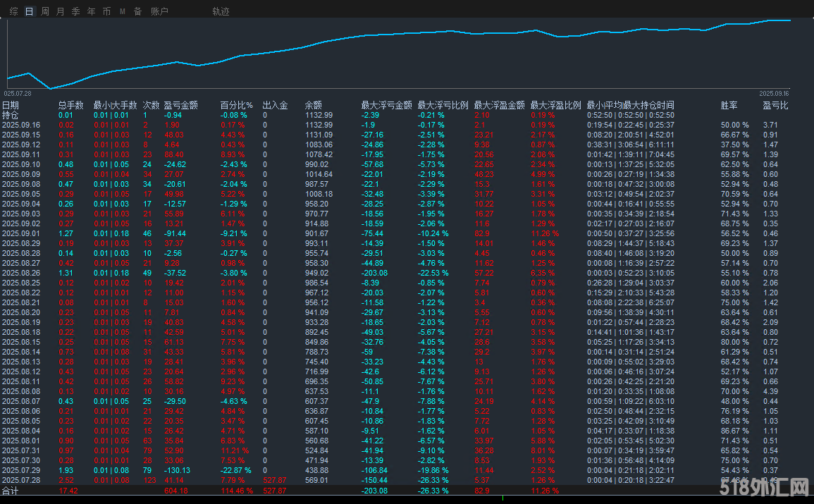This screenshot has height=504, width=814.
Task: Switch to the 周 weekly tab
Action: click(x=44, y=11)
